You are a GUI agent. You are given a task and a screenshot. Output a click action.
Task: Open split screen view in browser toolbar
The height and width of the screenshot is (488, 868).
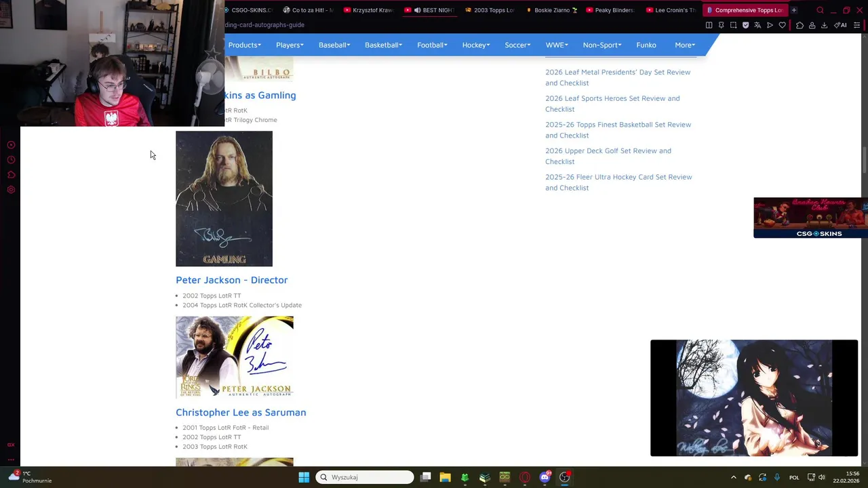pos(709,25)
